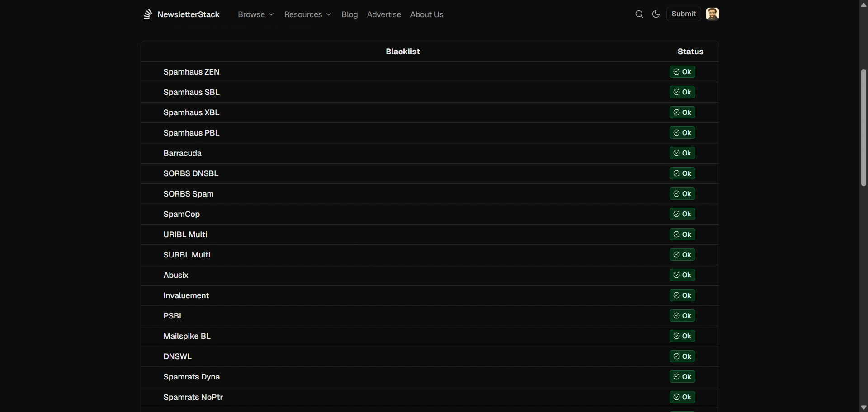Click the Ok badge for Spamhaus SBL
Image resolution: width=868 pixels, height=412 pixels.
[x=683, y=92]
